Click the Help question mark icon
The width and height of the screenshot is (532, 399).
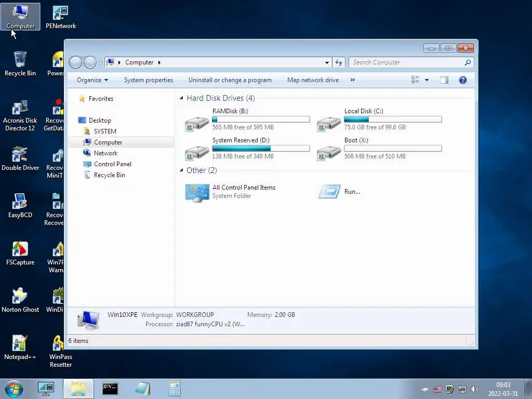[x=462, y=80]
